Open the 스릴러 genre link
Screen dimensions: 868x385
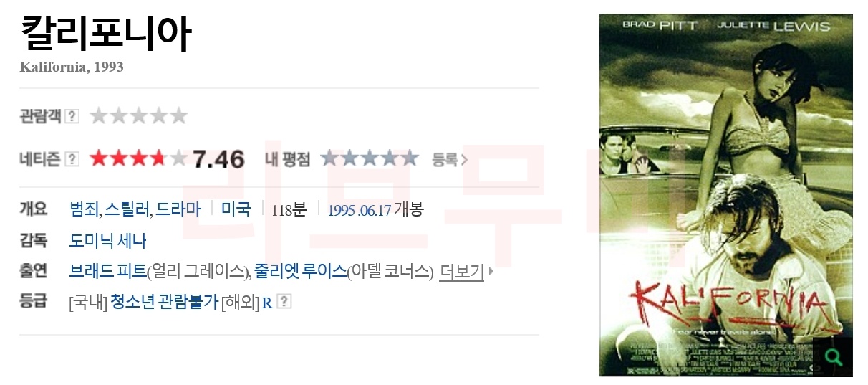[127, 209]
